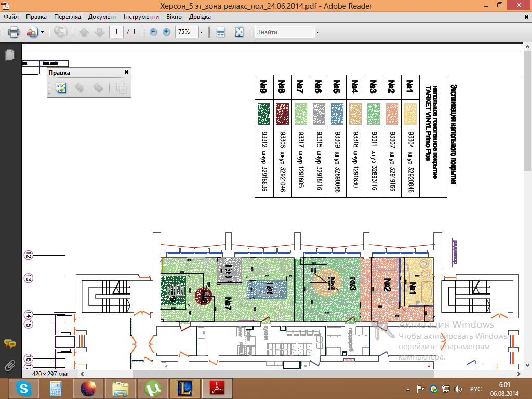Screen dimensions: 532x399
Task: Click the page number input field
Action: tap(116, 32)
